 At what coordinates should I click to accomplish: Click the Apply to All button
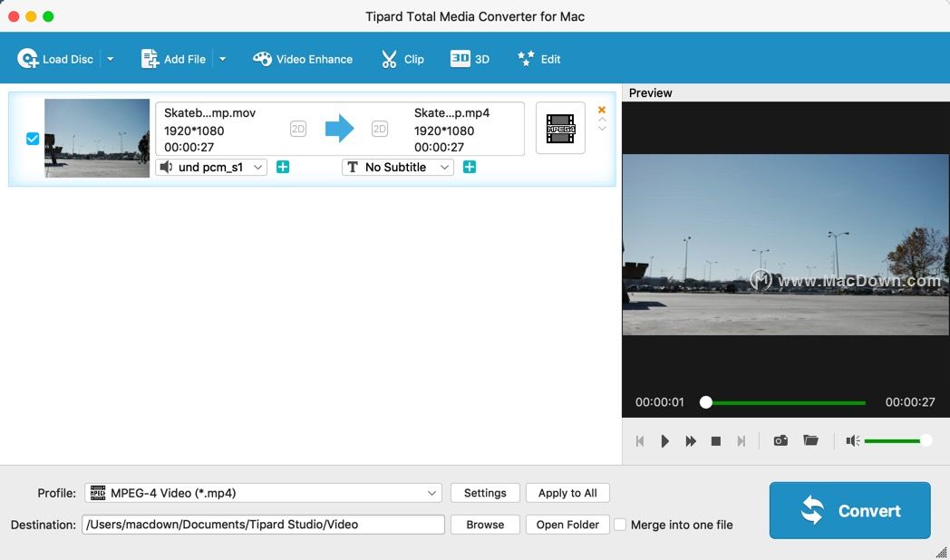pyautogui.click(x=567, y=492)
